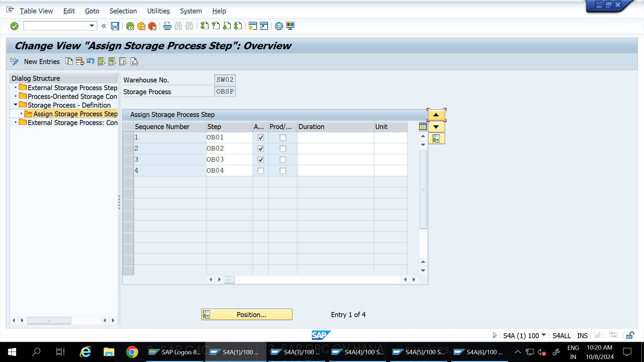Open the command field dropdown
Viewport: 644px width, 362px height.
pos(91,26)
